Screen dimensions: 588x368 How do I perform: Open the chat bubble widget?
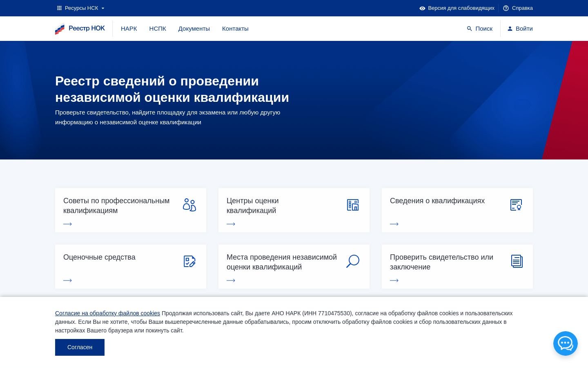566,343
